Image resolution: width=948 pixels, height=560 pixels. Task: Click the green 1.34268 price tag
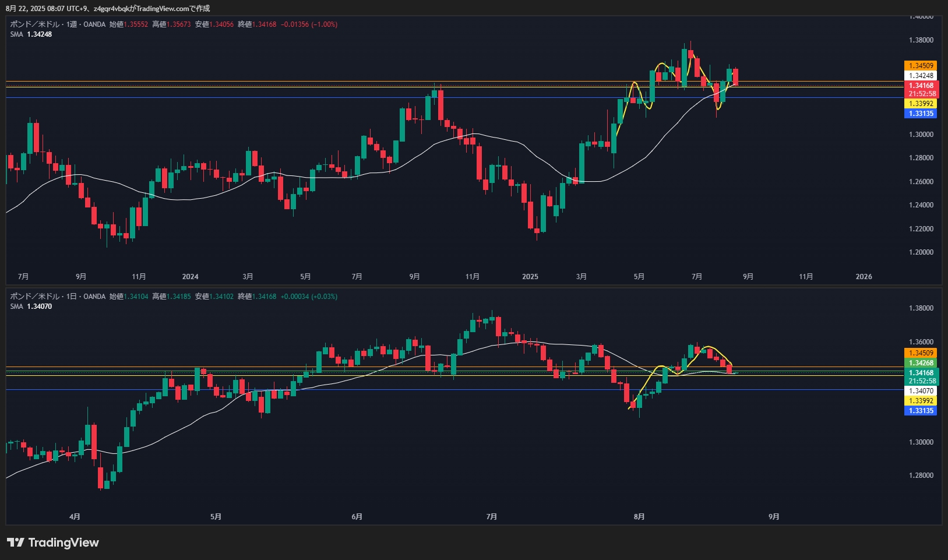click(x=921, y=363)
